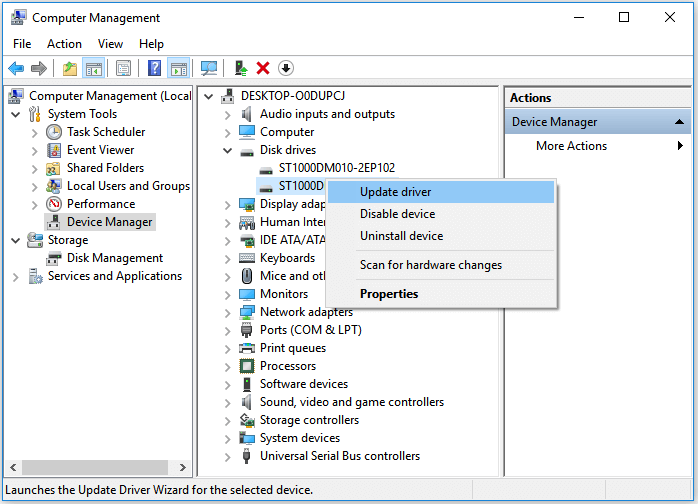Open the Action menu
Screen dimensions: 698x504
click(64, 44)
